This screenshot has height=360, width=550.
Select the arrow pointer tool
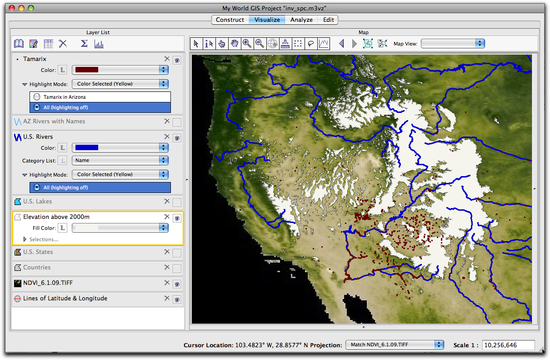click(x=196, y=44)
